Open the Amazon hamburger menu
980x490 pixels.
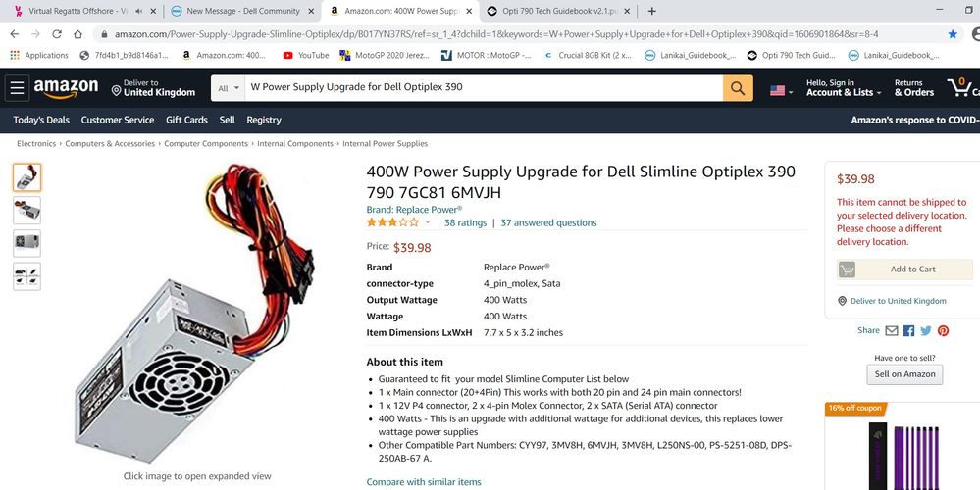[18, 88]
